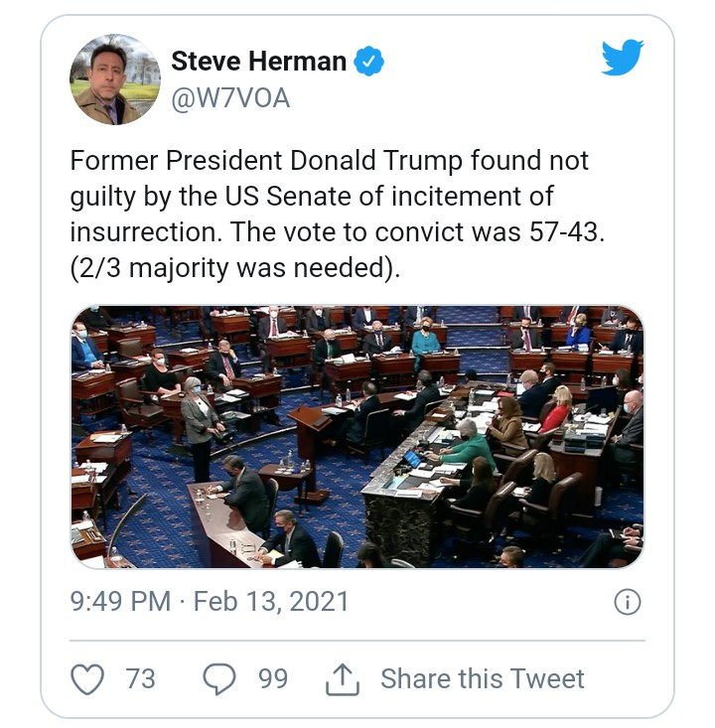Click the tweet text about Donald Trump
The height and width of the screenshot is (728, 715).
[329, 161]
